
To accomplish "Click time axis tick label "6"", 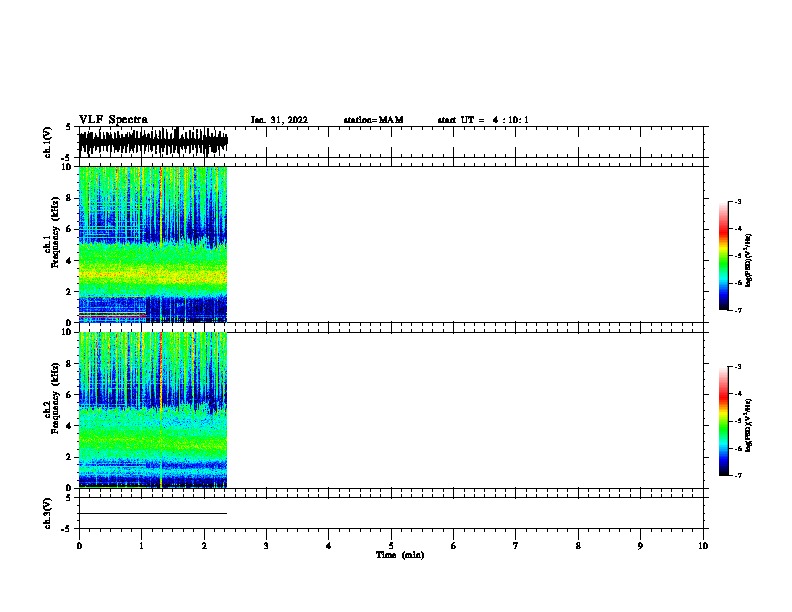I will pyautogui.click(x=454, y=545).
